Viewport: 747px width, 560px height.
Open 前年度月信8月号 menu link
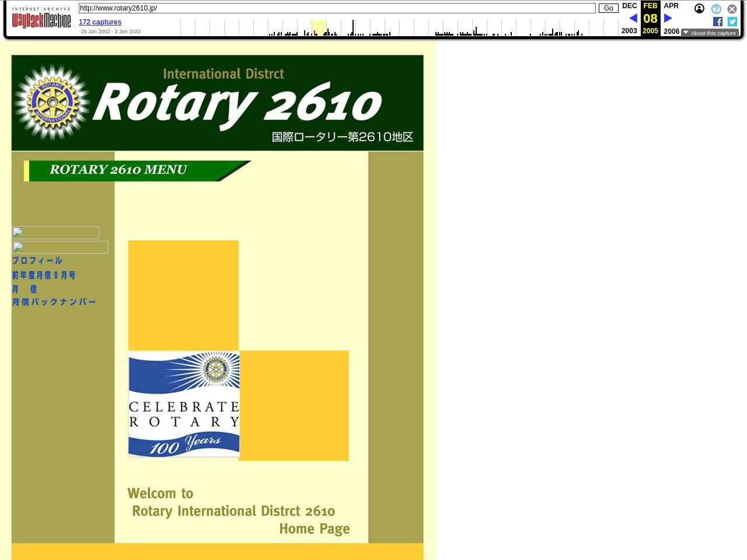tap(44, 275)
